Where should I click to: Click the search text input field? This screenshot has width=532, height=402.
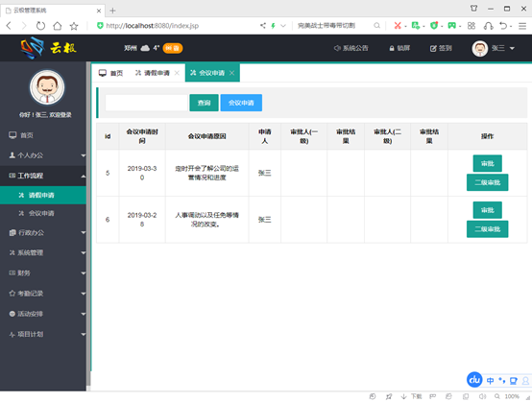[x=146, y=103]
